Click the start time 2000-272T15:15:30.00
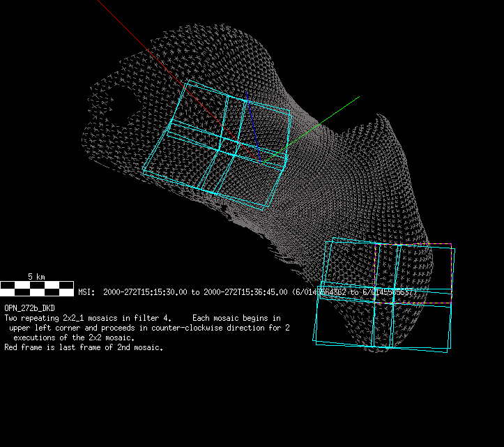 pyautogui.click(x=145, y=292)
